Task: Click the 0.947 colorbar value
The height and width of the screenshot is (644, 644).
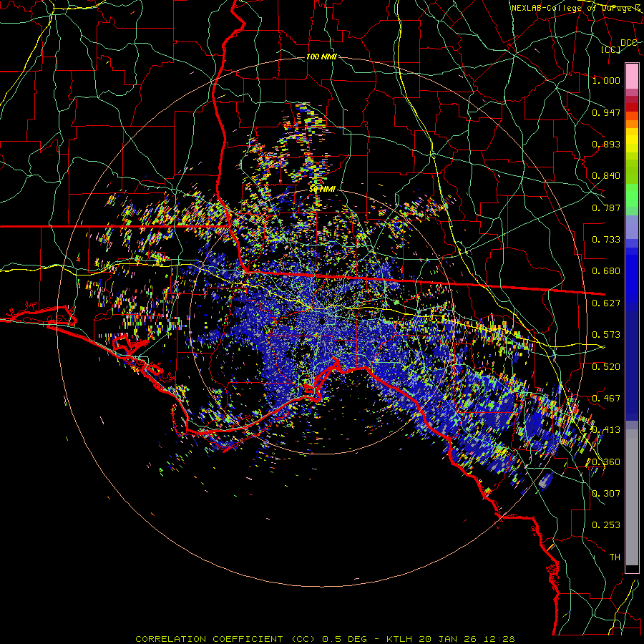Action: pos(606,112)
